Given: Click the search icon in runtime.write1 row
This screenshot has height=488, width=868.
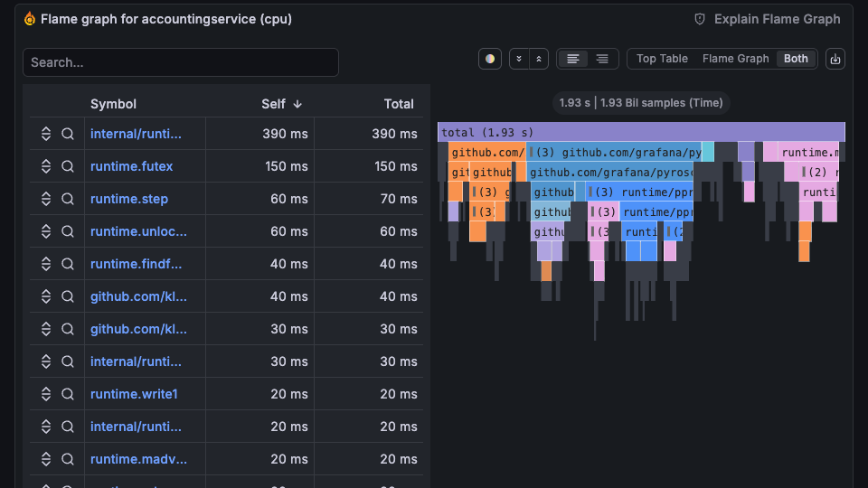Looking at the screenshot, I should 68,394.
